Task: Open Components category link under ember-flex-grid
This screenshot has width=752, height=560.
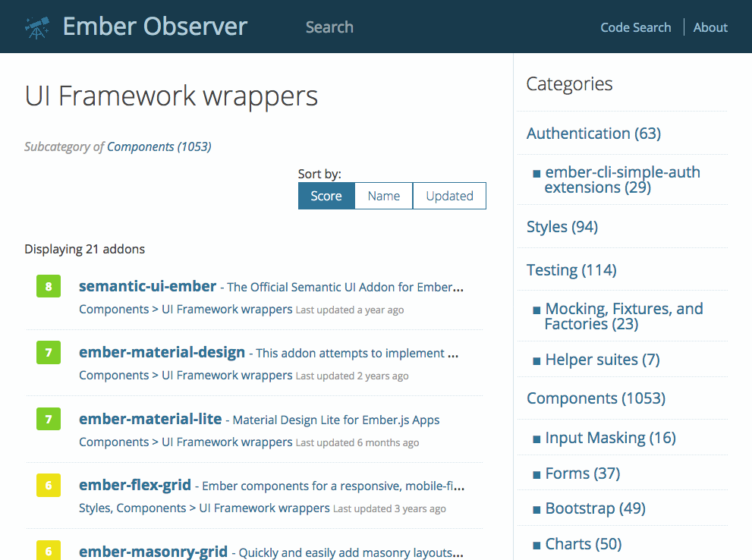Action: point(151,508)
